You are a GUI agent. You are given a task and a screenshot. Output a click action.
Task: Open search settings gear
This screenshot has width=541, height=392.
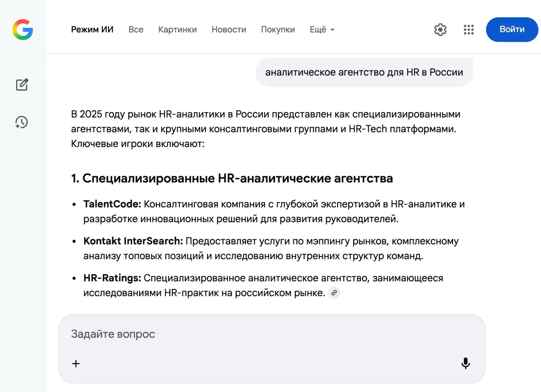click(440, 30)
